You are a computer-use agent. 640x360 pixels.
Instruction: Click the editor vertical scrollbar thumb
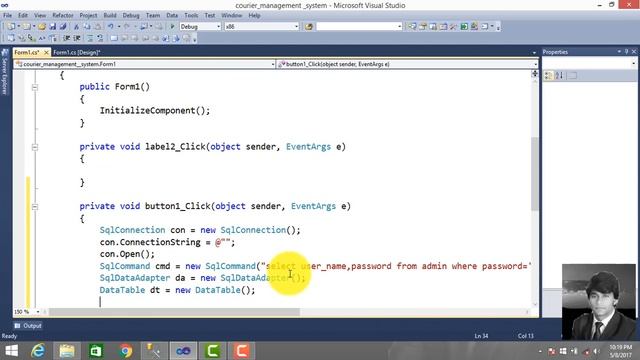(535, 174)
